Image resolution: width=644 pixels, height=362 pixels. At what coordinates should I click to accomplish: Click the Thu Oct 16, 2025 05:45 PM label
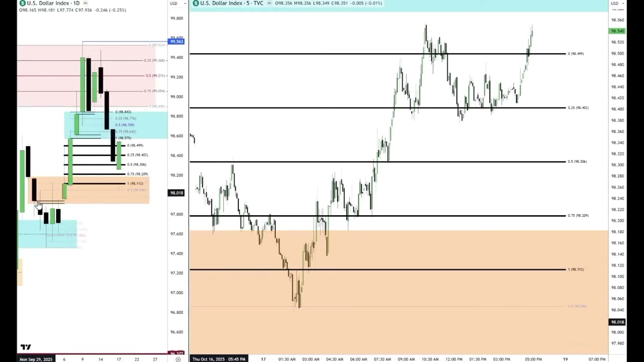pyautogui.click(x=219, y=359)
